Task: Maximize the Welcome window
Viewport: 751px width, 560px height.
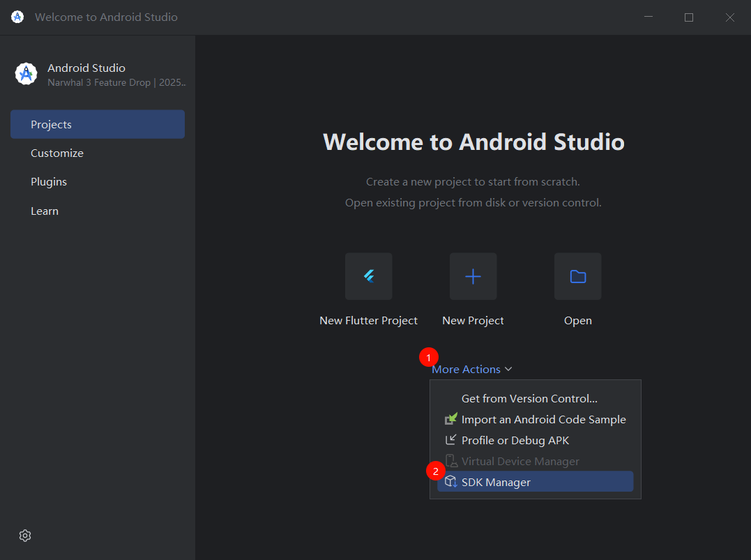Action: click(689, 17)
